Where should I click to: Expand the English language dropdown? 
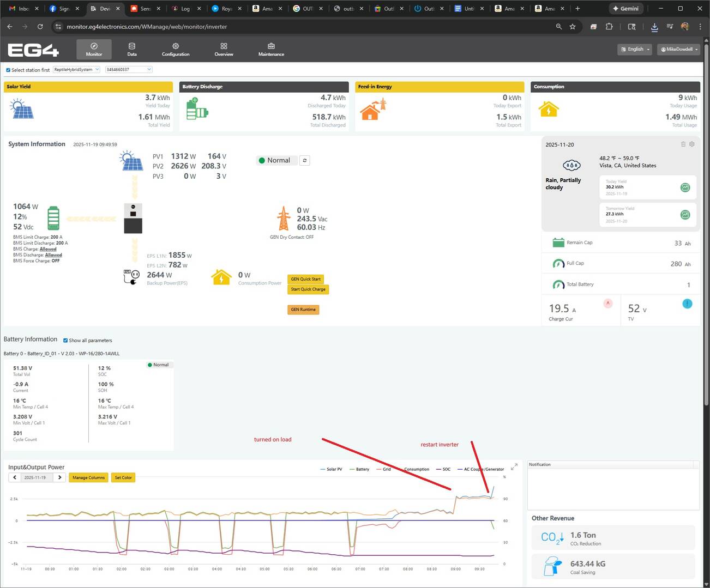(635, 49)
